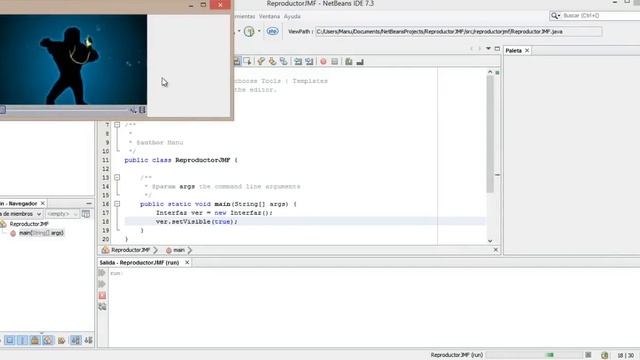Click the Comment icon in editor toolbar
Image resolution: width=640 pixels, height=360 pixels.
(349, 62)
